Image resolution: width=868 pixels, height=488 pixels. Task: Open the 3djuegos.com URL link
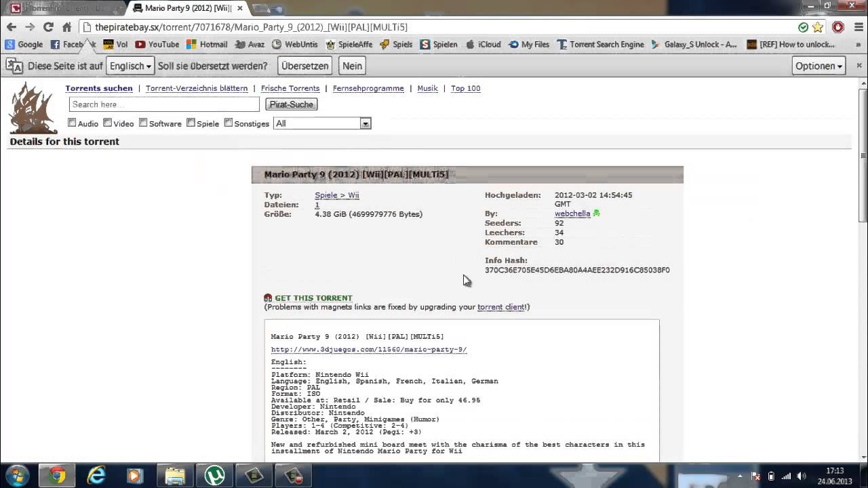click(x=369, y=350)
